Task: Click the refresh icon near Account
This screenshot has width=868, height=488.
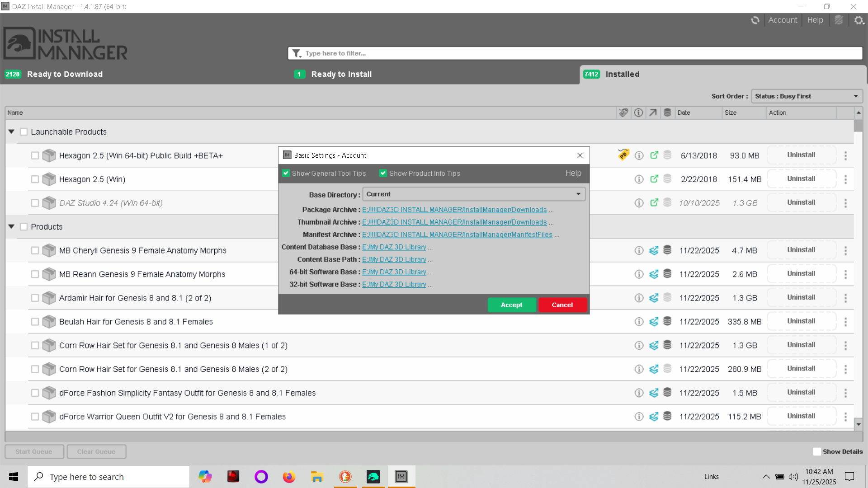Action: (755, 20)
